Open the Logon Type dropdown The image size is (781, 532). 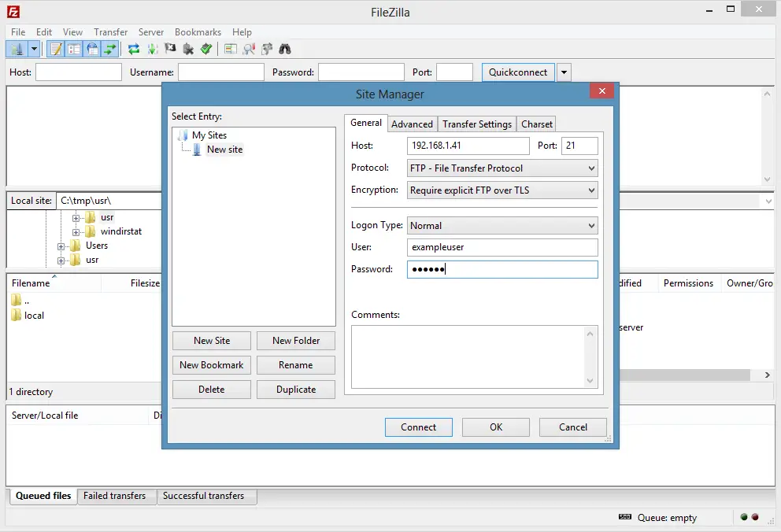[502, 225]
